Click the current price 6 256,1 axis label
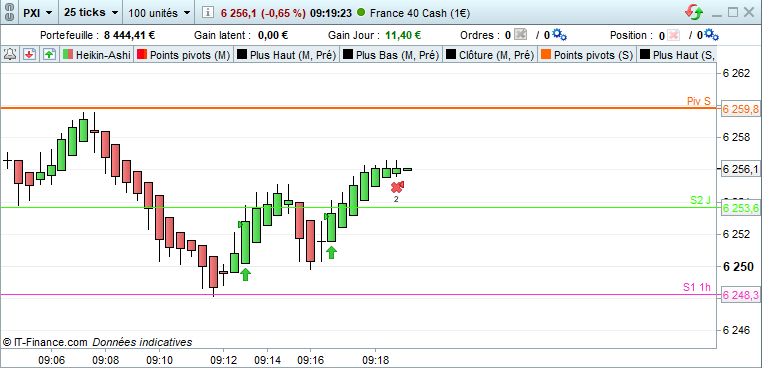Image resolution: width=762 pixels, height=368 pixels. 741,169
